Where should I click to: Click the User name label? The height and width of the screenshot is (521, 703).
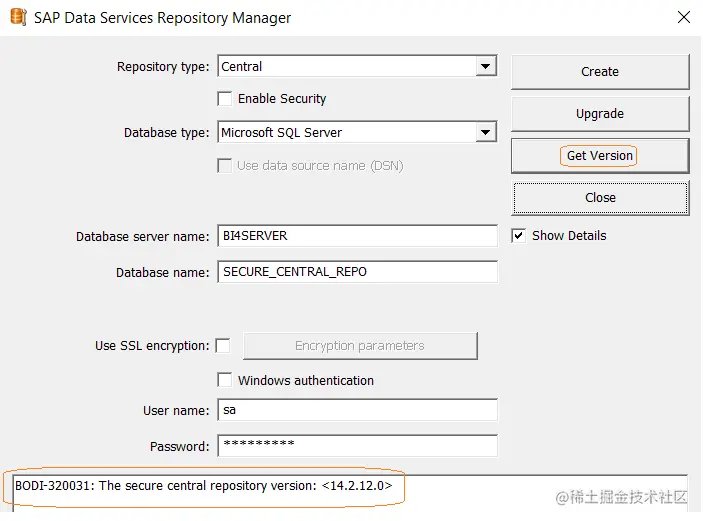tap(176, 411)
